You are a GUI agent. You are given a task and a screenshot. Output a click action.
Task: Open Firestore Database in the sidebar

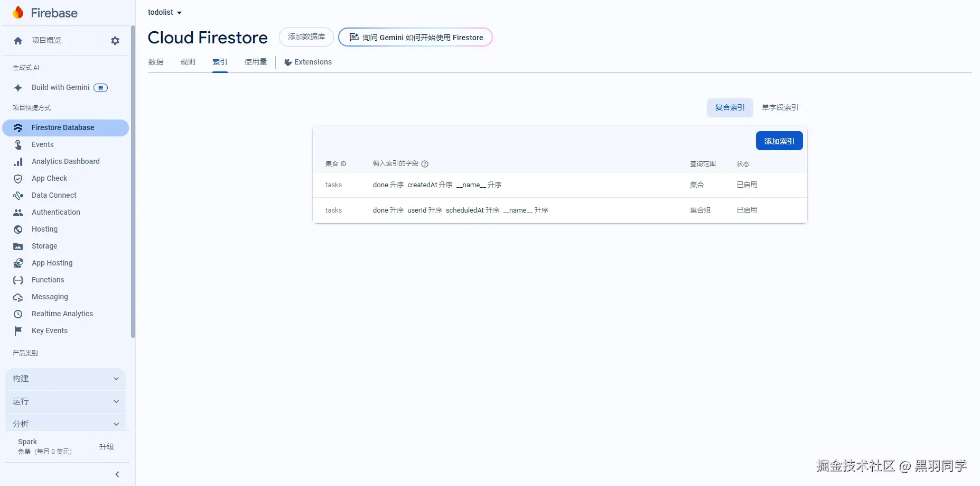66,128
